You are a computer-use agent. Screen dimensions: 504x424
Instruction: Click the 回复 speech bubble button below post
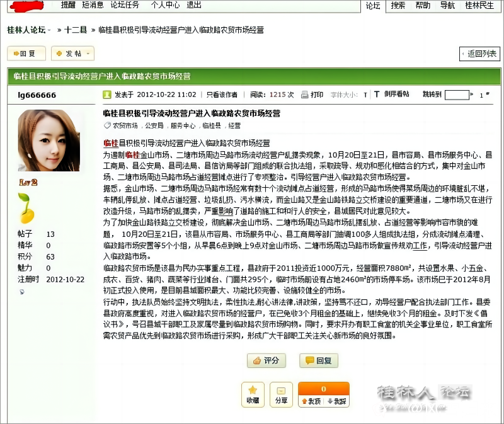[x=318, y=360]
